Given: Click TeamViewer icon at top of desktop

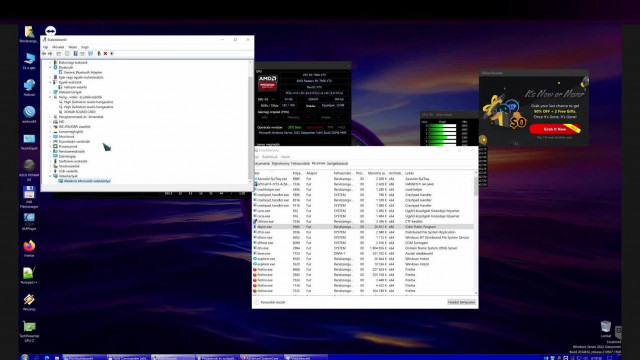Looking at the screenshot, I should (x=50, y=31).
